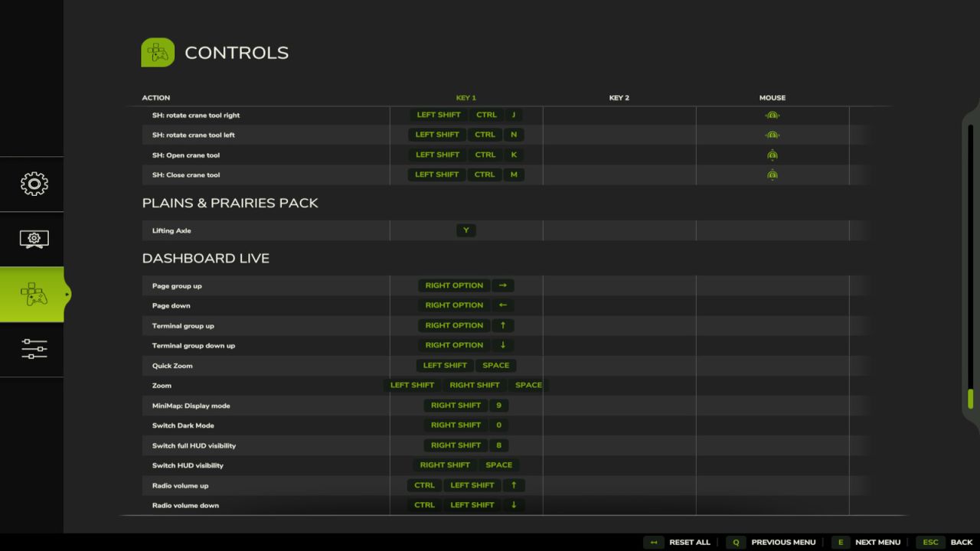Click the CONTROLS header gamepad icon
The height and width of the screenshot is (551, 980).
coord(158,52)
